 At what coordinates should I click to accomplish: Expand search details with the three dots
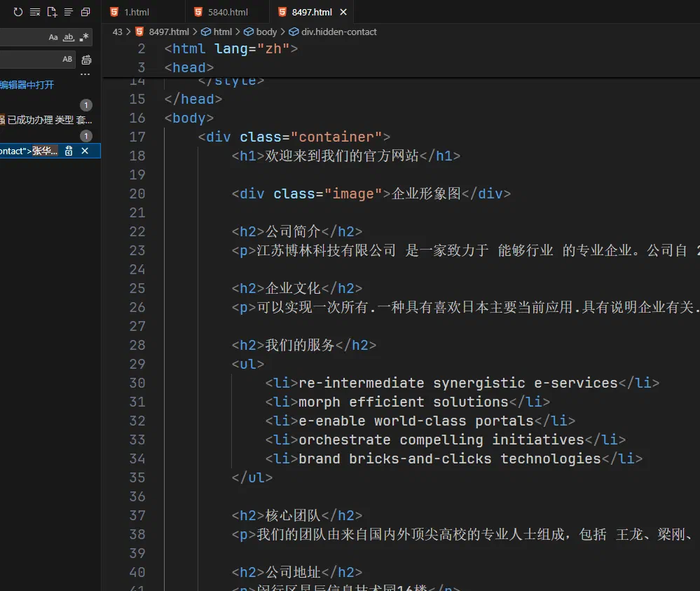pyautogui.click(x=85, y=74)
